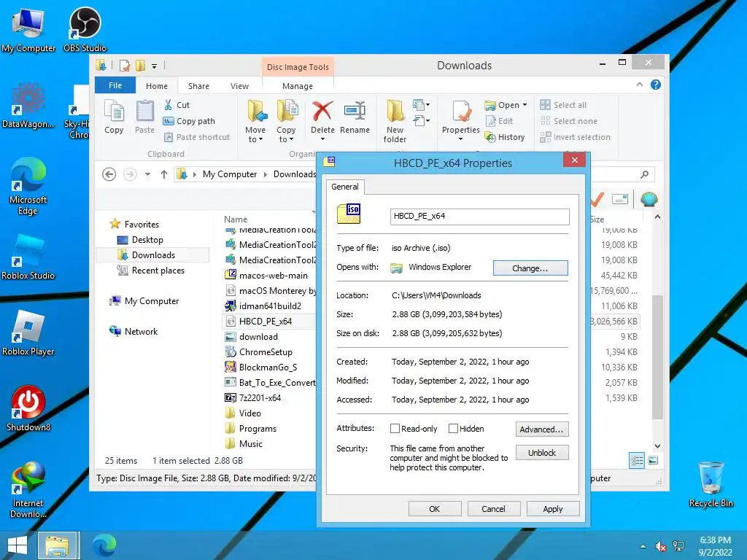Switch to details view icon in status bar
747x560 pixels.
pyautogui.click(x=637, y=461)
